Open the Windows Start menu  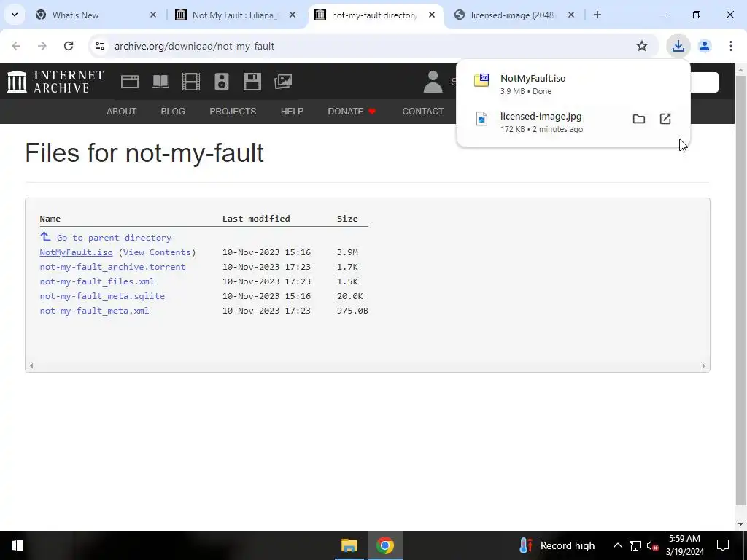pyautogui.click(x=18, y=545)
